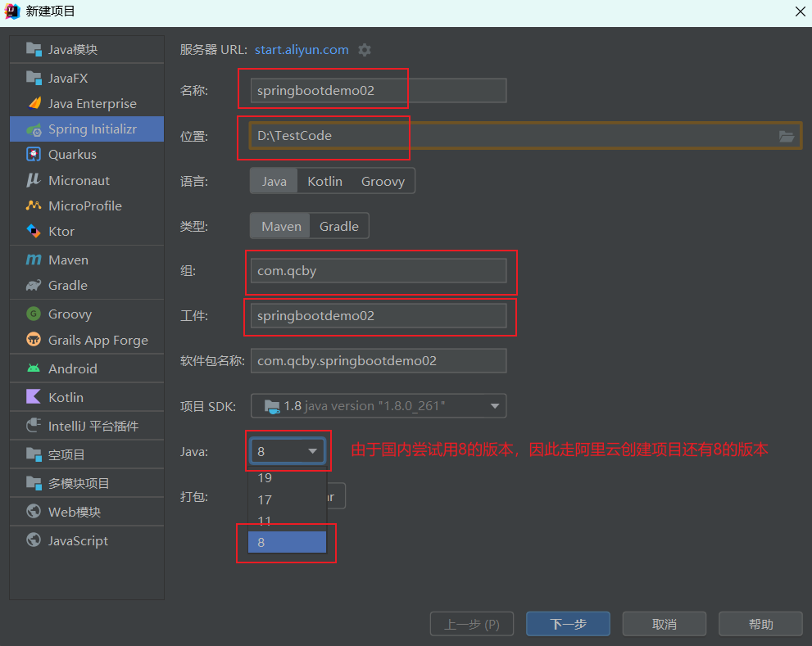Click the 空项目 folder icon
Image resolution: width=812 pixels, height=646 pixels.
(34, 454)
